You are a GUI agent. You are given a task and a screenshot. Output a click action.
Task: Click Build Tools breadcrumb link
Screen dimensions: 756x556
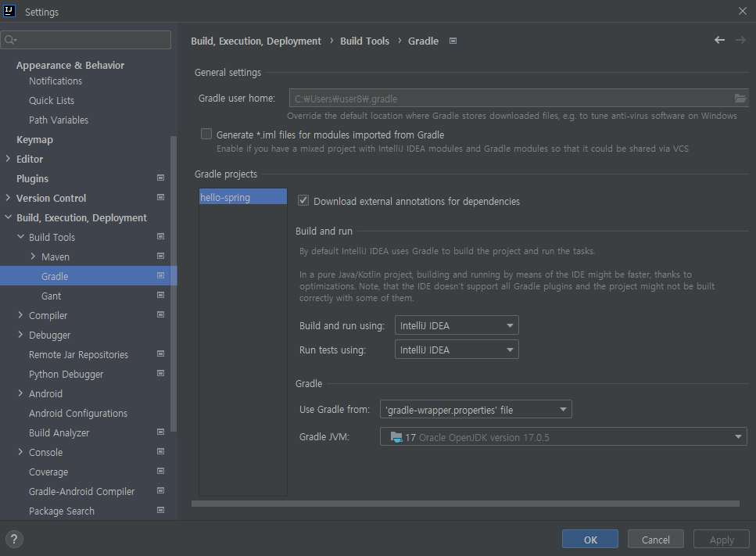point(364,41)
